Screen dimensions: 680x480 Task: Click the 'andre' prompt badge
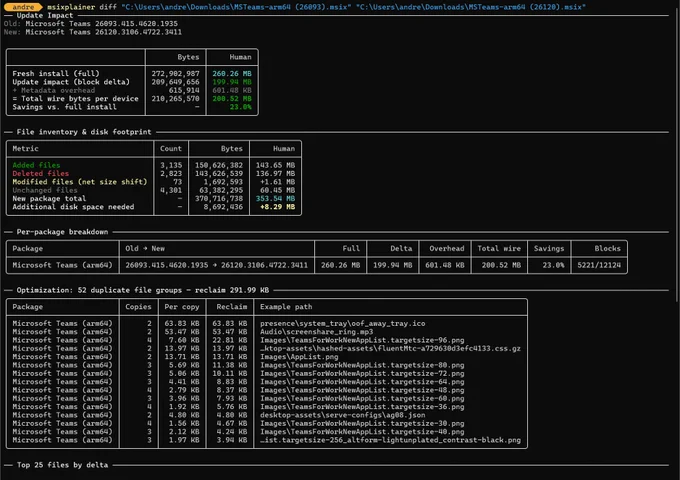point(23,7)
